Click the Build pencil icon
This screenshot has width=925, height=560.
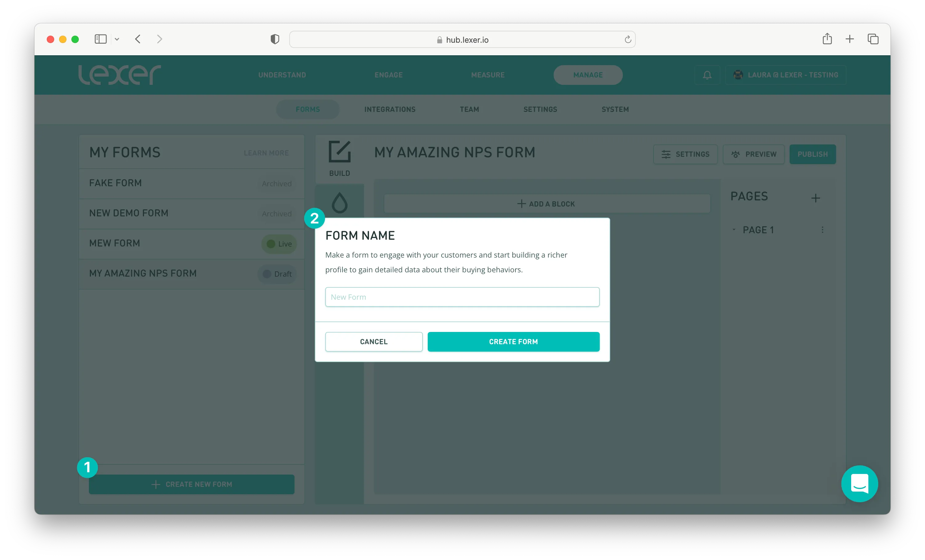tap(339, 152)
